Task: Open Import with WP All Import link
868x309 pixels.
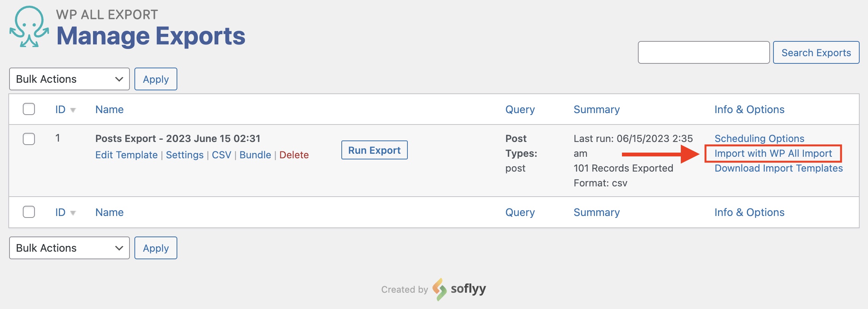Action: pyautogui.click(x=773, y=153)
